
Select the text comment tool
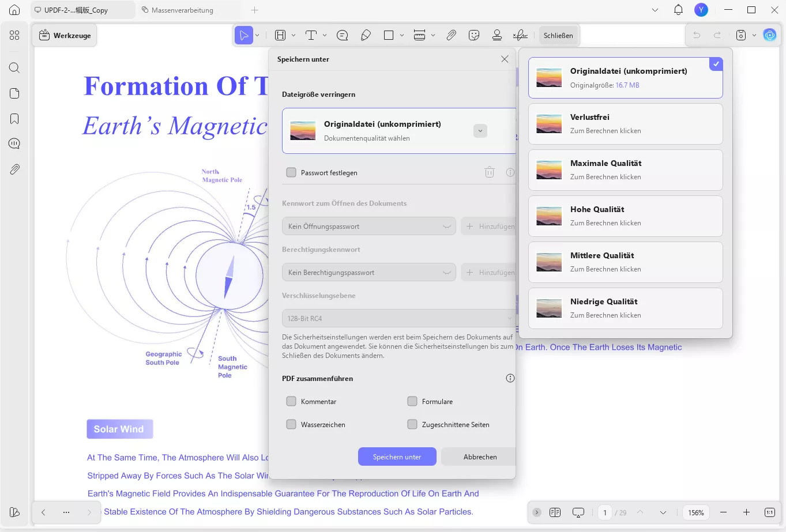311,35
